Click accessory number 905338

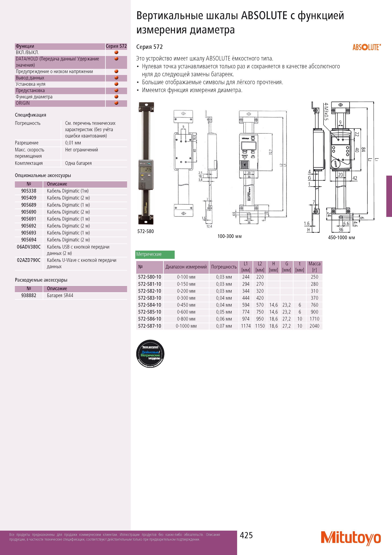coord(29,191)
